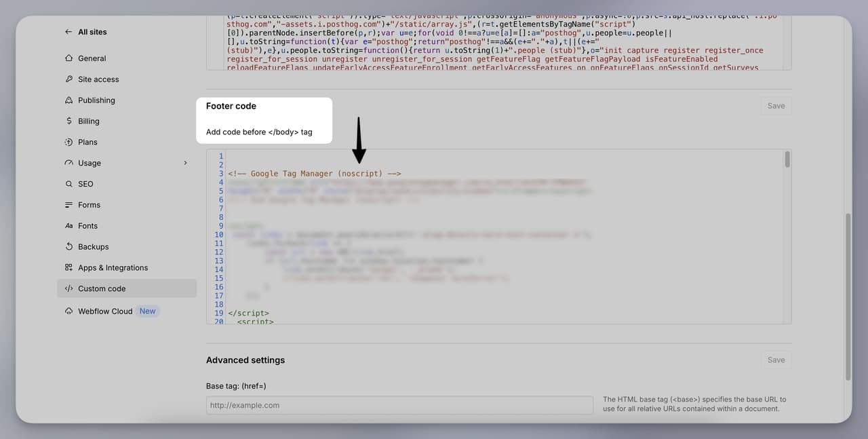868x439 pixels.
Task: Click the closing </script> line 19
Action: [x=248, y=313]
